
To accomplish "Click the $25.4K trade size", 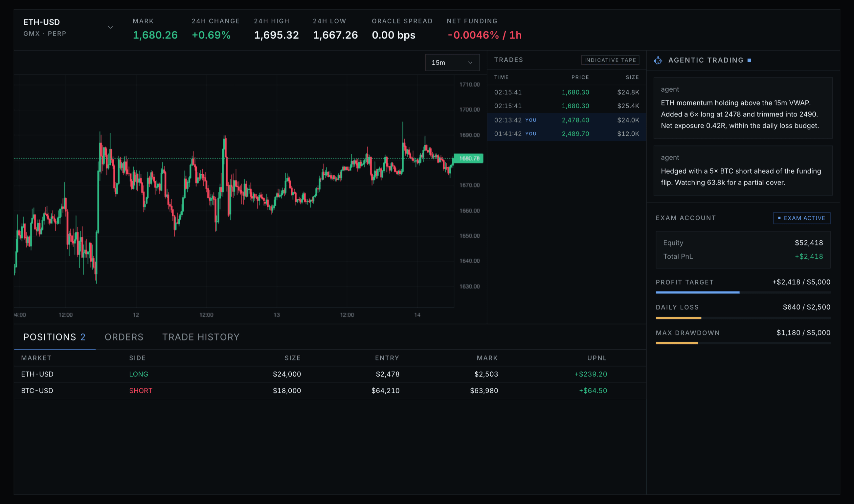I will pos(628,106).
